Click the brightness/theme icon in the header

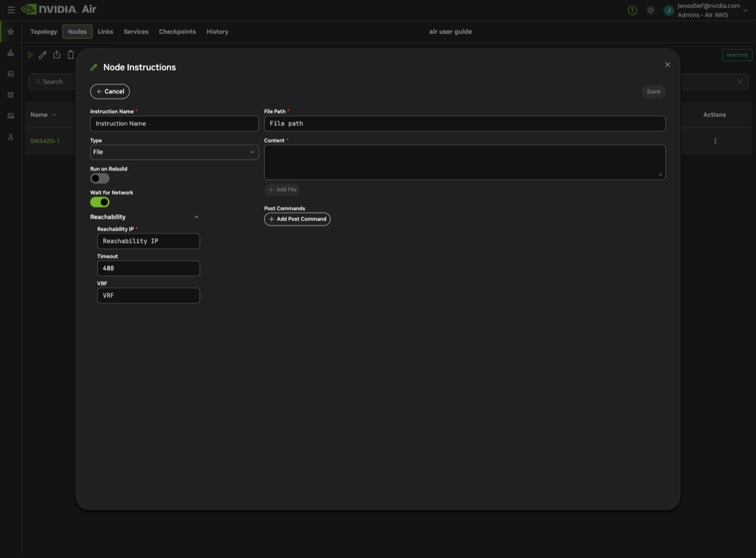click(650, 10)
